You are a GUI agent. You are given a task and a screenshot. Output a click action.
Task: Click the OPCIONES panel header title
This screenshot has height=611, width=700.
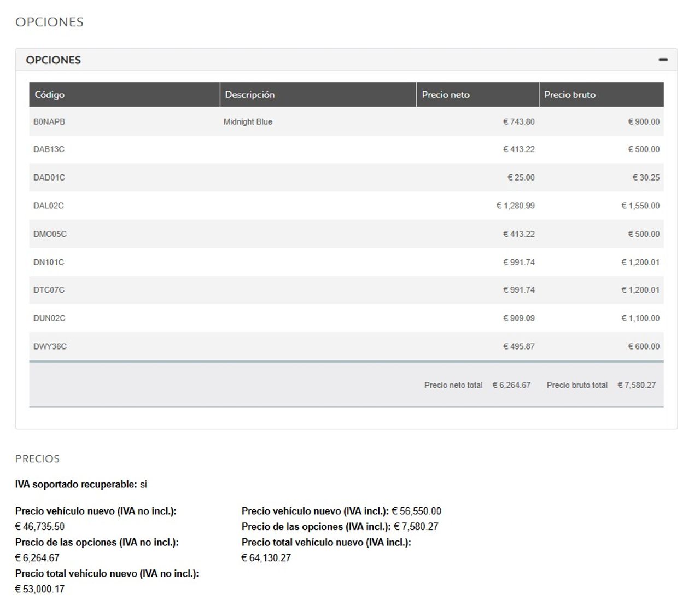tap(54, 60)
